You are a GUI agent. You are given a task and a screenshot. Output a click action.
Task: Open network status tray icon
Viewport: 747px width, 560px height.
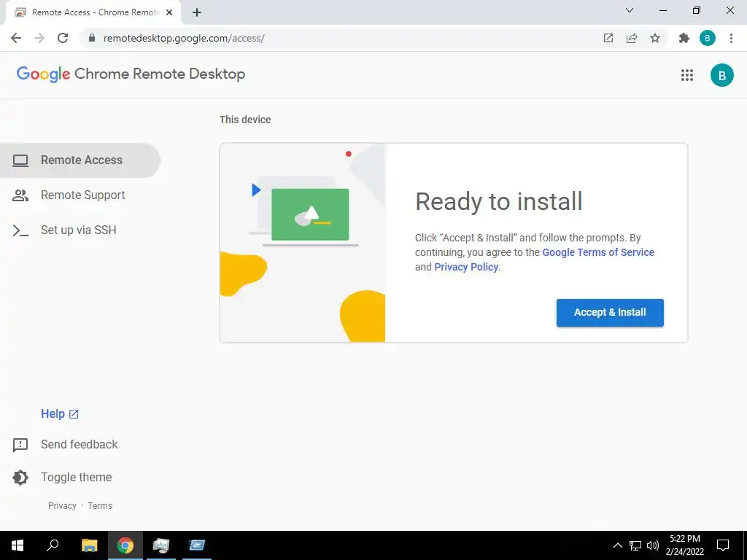[635, 545]
